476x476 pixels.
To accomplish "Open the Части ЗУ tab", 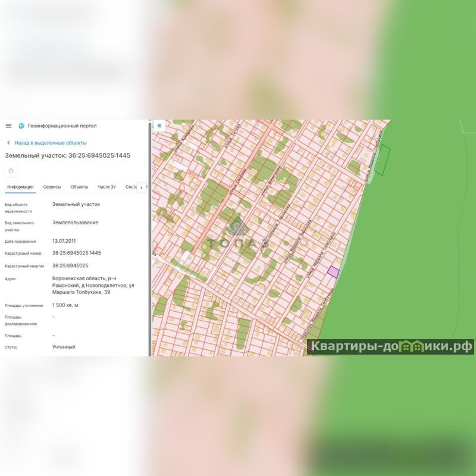I will point(107,187).
